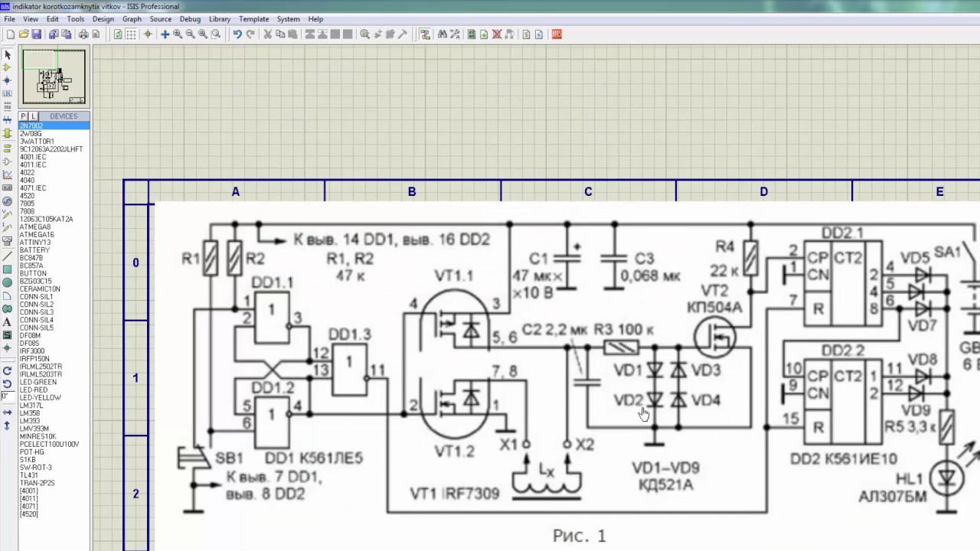Open the Tools menu
This screenshot has width=980, height=551.
pyautogui.click(x=76, y=19)
